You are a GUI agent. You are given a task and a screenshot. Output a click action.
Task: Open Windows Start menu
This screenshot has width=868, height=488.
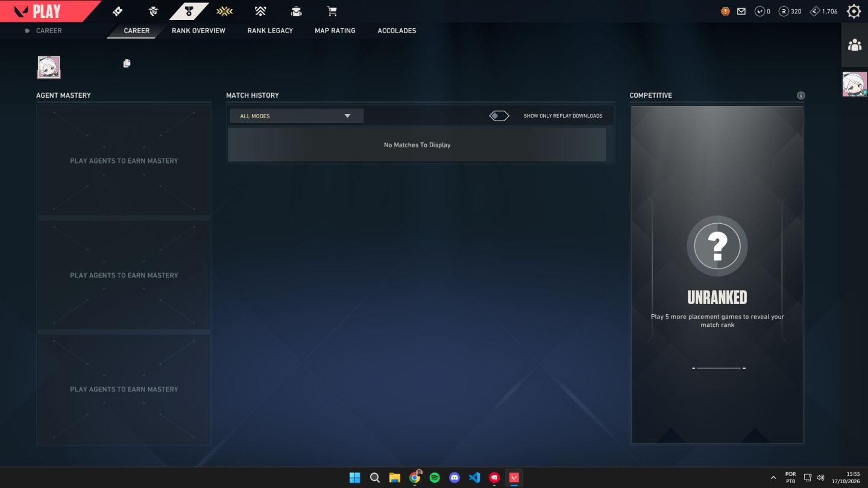[354, 478]
